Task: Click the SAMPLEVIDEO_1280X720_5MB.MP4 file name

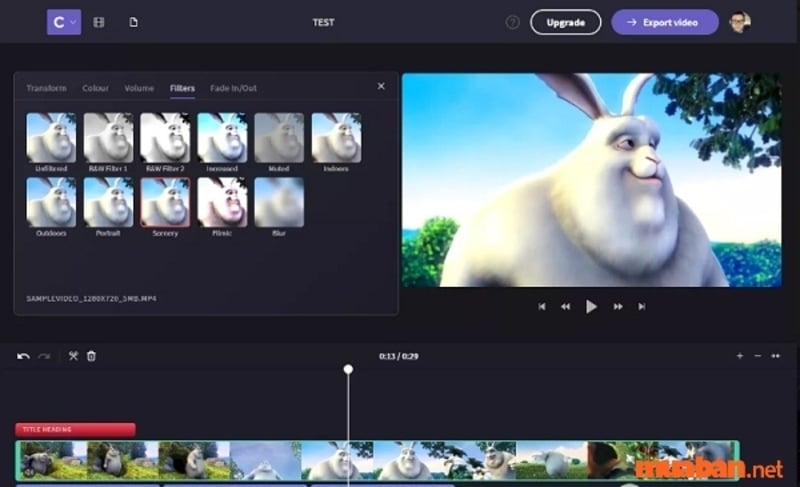Action: 91,298
